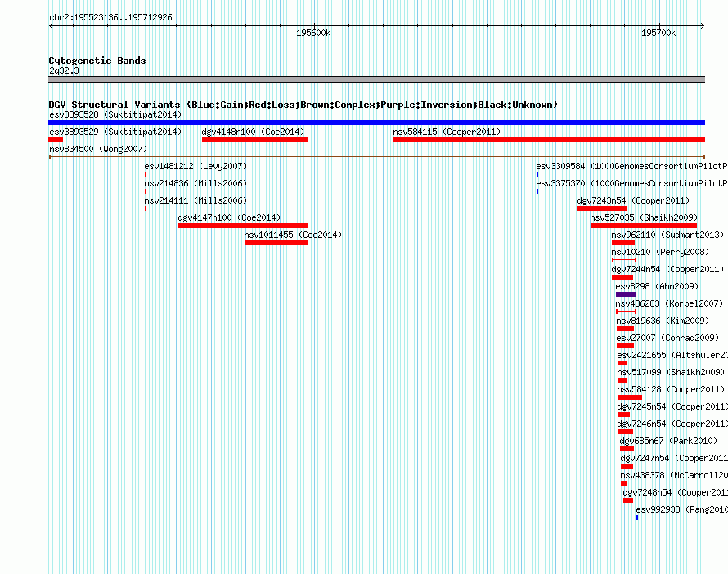Select the purple inversion bar of esv8298
728x574 pixels.
(x=626, y=294)
